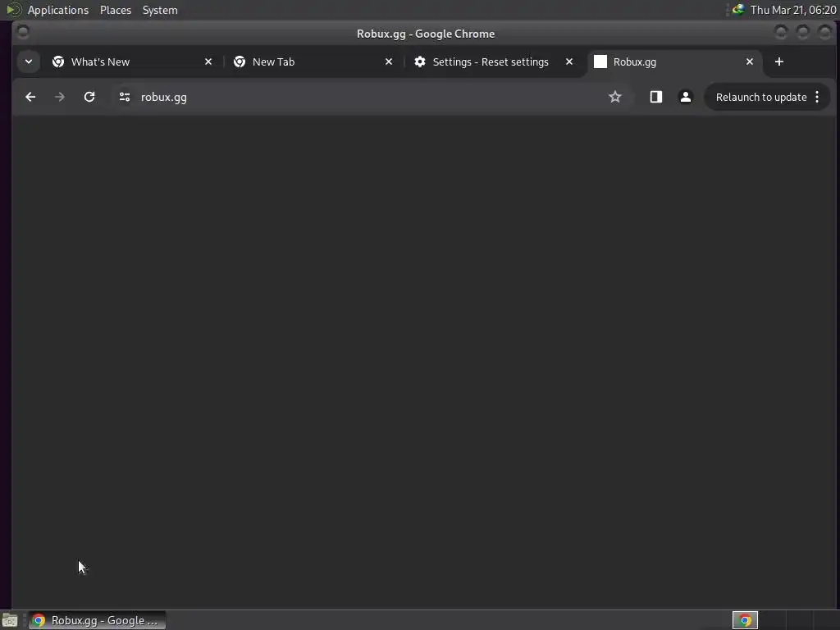The width and height of the screenshot is (840, 630).
Task: Close the Robux.gg tab
Action: coord(750,62)
